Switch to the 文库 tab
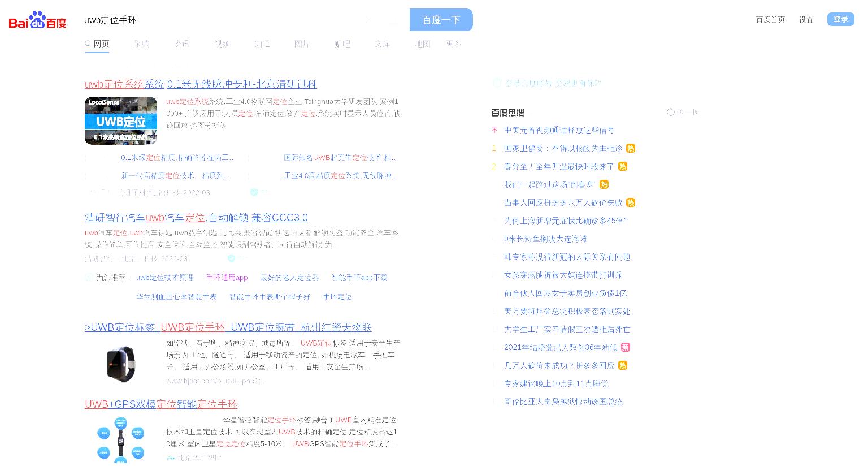This screenshot has width=868, height=466. [x=382, y=44]
